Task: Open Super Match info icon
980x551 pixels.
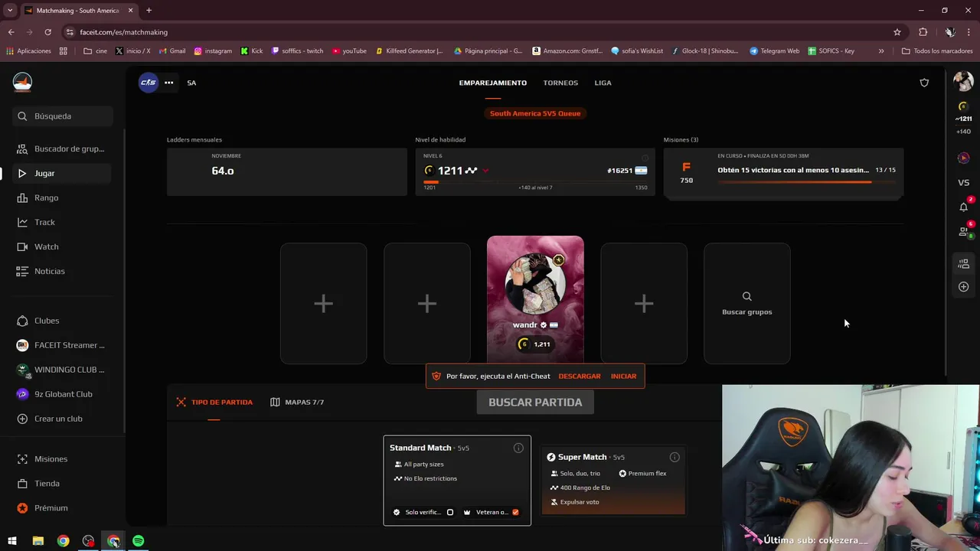Action: 675,457
